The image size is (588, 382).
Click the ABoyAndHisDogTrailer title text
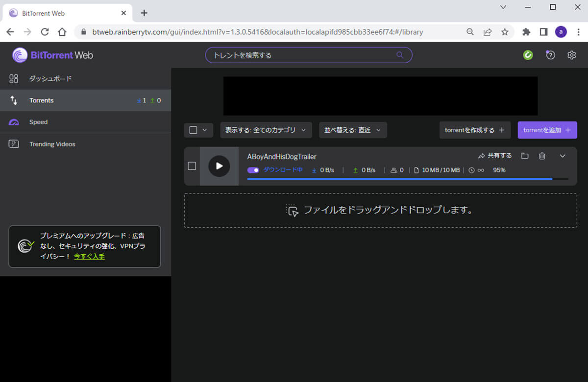[x=282, y=157]
